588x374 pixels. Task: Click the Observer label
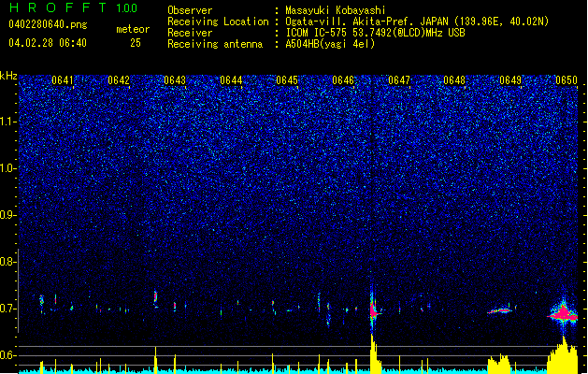pos(190,10)
